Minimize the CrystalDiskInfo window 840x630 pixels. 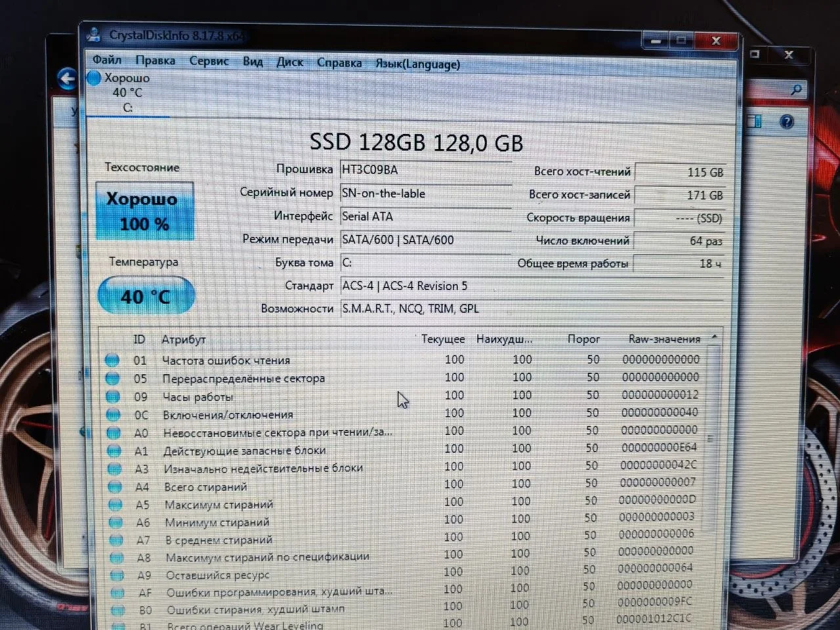tap(656, 41)
